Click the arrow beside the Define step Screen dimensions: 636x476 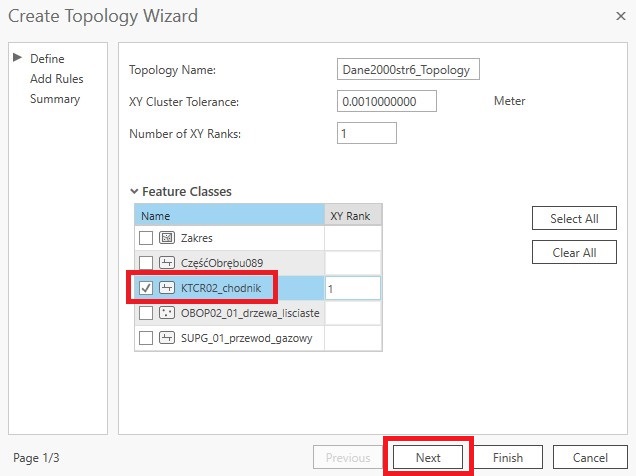(17, 59)
